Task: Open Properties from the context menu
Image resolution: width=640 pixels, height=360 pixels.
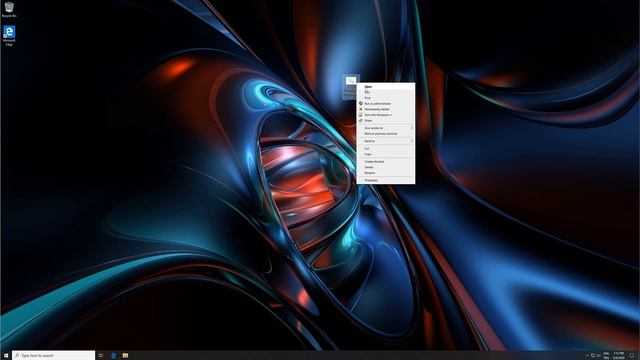Action: (386, 180)
